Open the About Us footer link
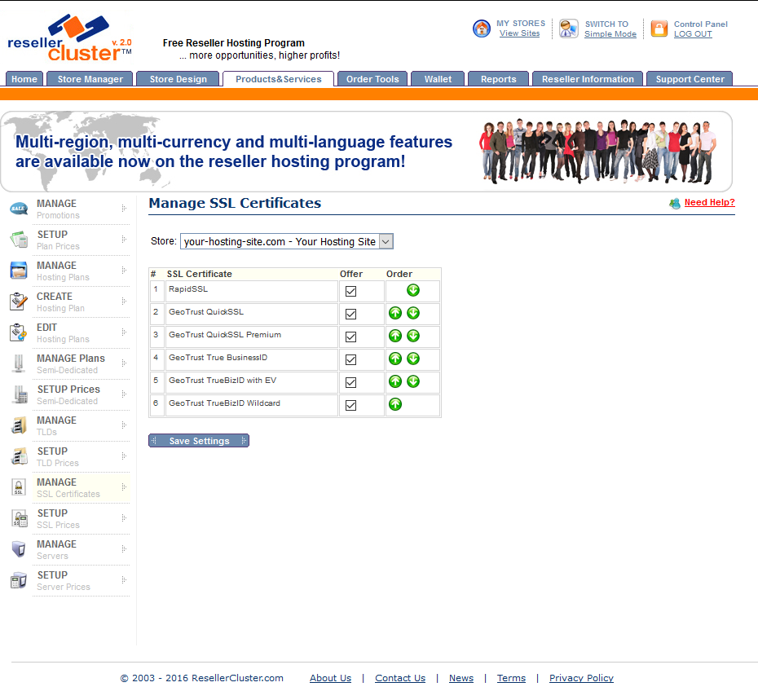 (331, 678)
